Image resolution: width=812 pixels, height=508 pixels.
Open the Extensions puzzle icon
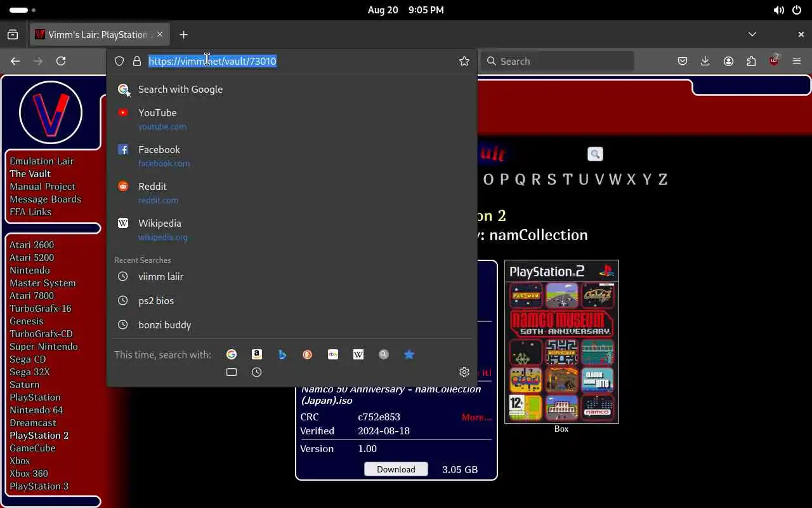[751, 61]
